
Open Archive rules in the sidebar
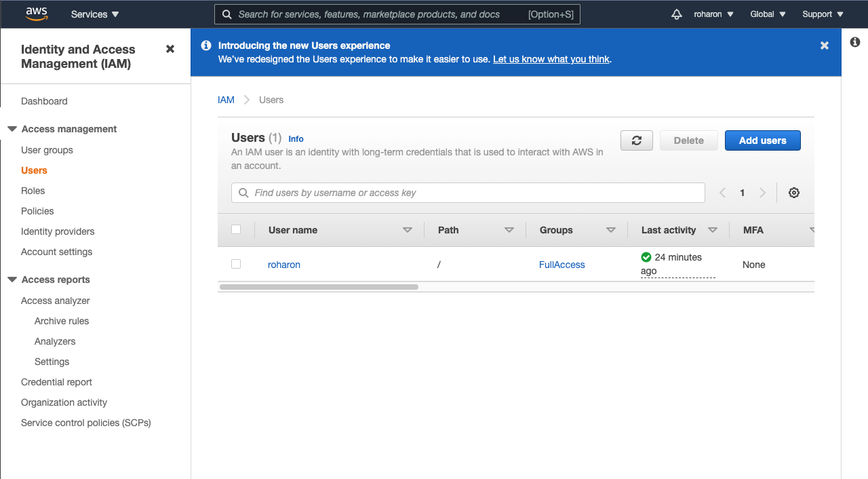(x=62, y=321)
